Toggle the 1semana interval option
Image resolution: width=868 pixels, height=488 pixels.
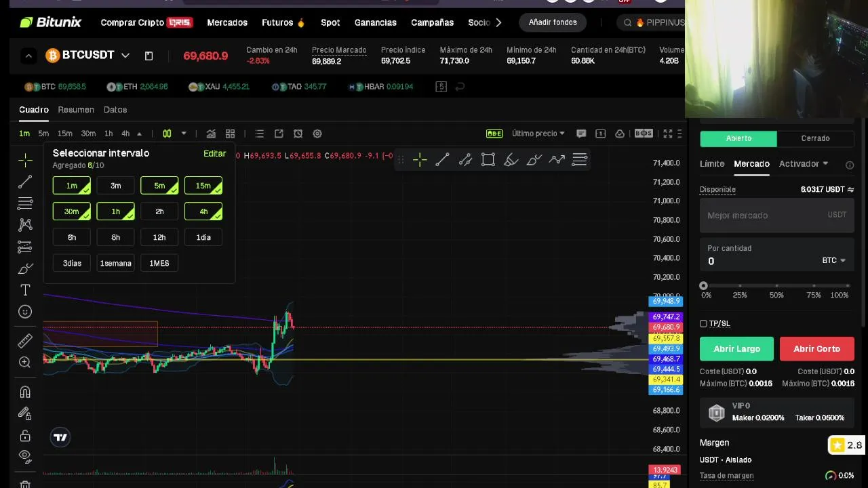tap(115, 263)
